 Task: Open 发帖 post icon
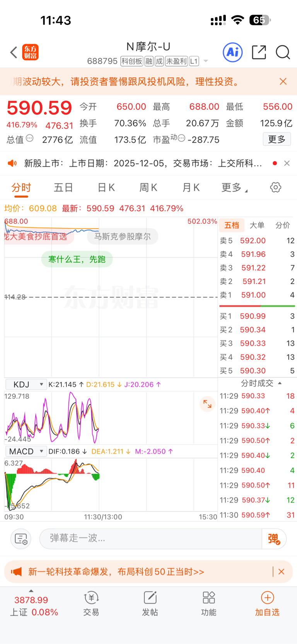coord(150,603)
